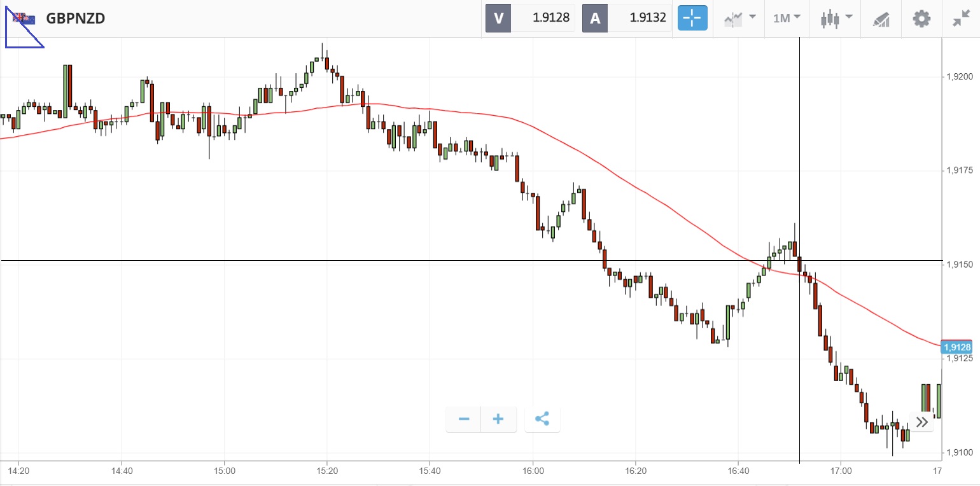Screen dimensions: 980x486
Task: Open the compare chart dropdown
Action: point(740,18)
